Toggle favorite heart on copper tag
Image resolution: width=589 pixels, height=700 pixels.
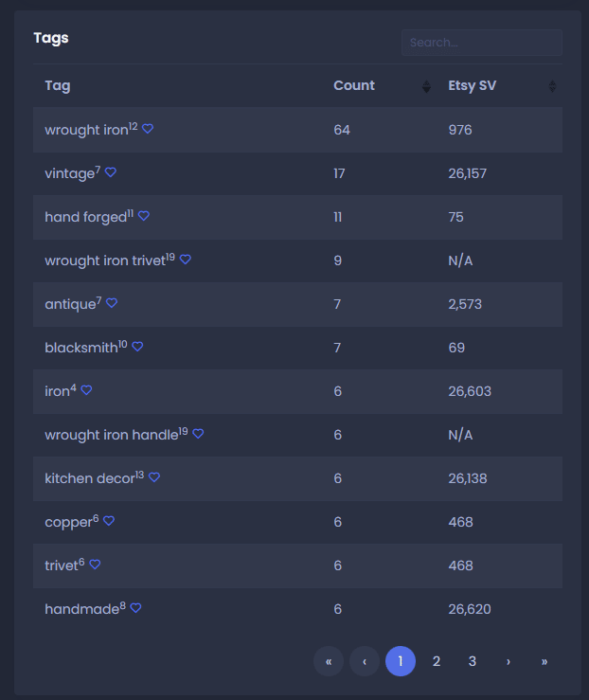point(109,521)
